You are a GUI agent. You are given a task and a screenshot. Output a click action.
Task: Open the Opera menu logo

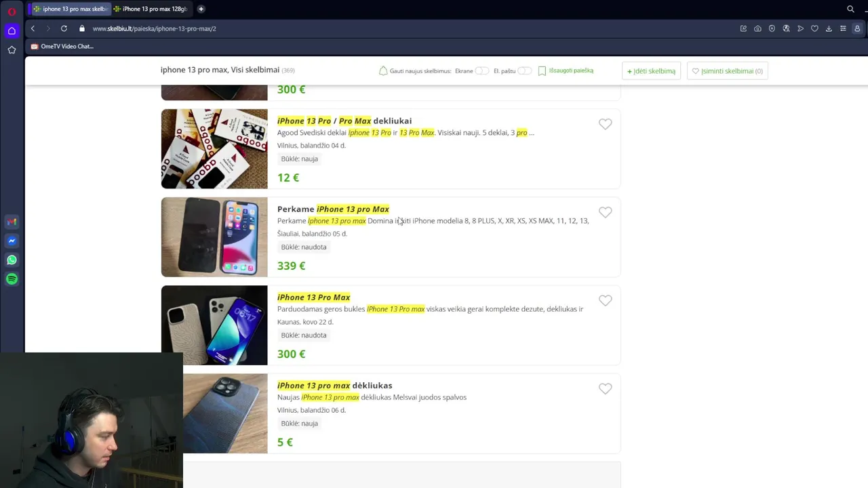(12, 11)
